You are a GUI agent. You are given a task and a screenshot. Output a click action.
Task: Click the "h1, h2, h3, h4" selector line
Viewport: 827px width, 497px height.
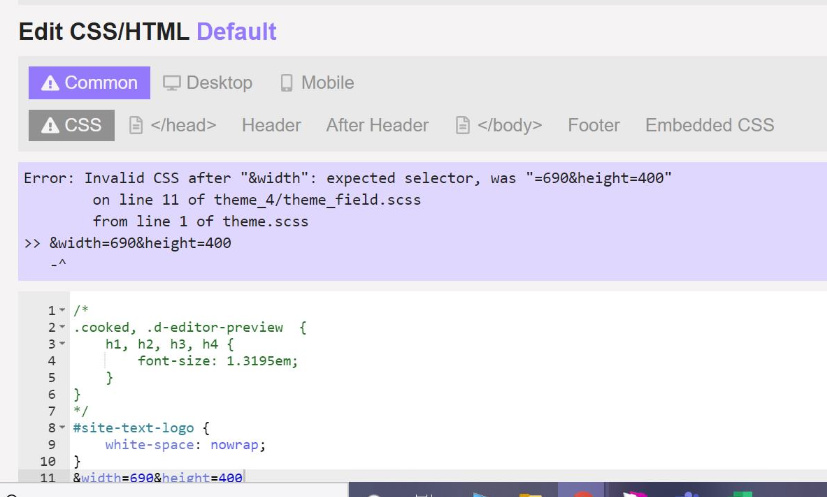tap(169, 345)
